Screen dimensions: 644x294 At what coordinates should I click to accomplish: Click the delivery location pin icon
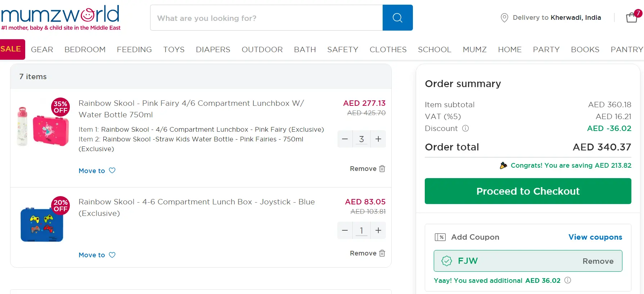point(504,18)
